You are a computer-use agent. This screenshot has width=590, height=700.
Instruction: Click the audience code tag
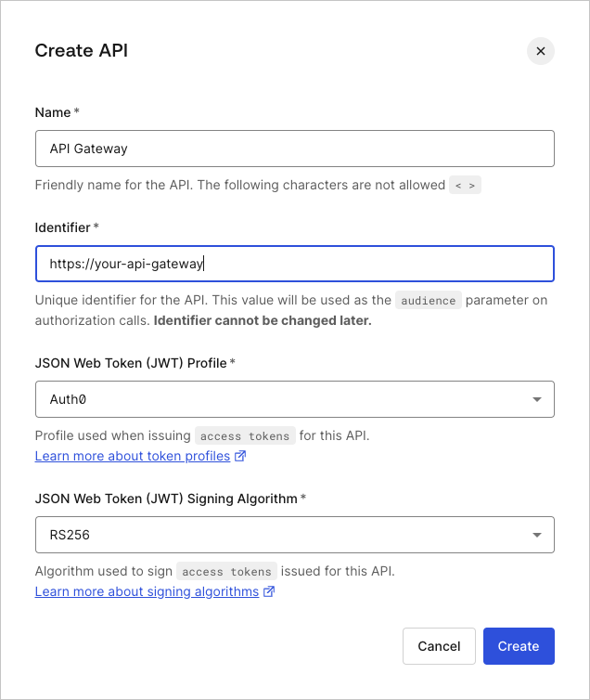[428, 301]
